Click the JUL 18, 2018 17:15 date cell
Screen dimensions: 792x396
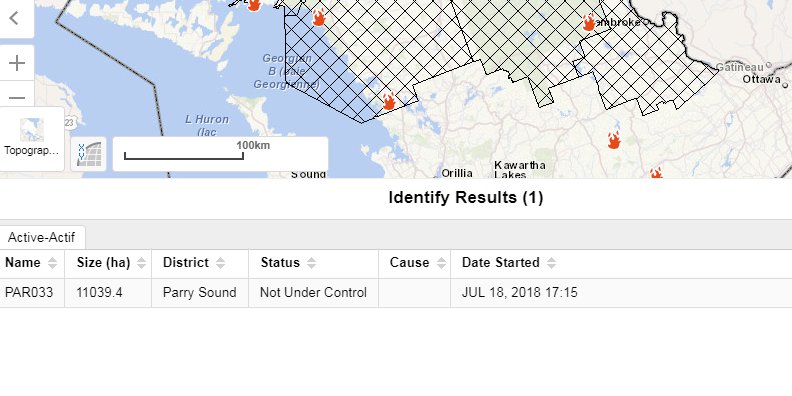click(x=520, y=292)
